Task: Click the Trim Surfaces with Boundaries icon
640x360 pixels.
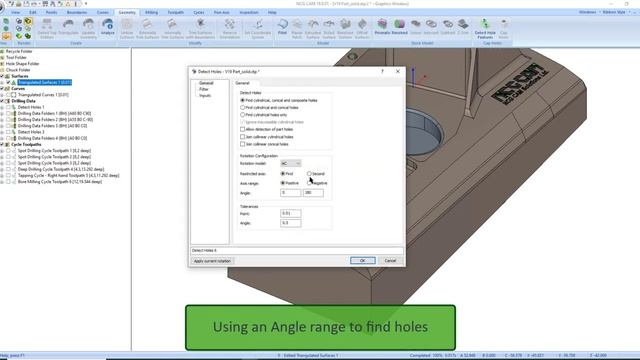Action: 200,29
